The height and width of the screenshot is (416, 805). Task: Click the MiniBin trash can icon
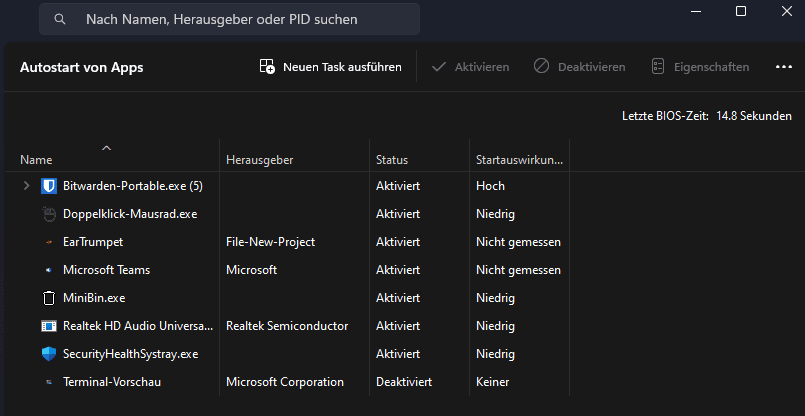[49, 298]
